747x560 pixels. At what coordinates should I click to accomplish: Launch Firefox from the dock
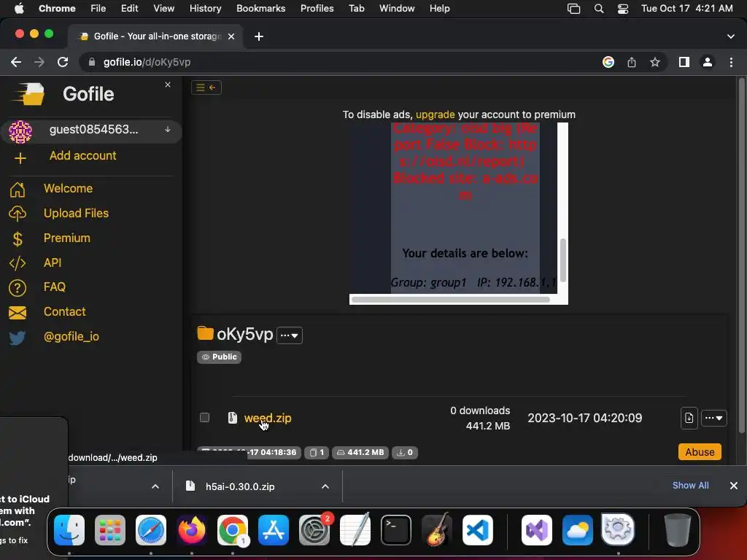click(x=192, y=530)
